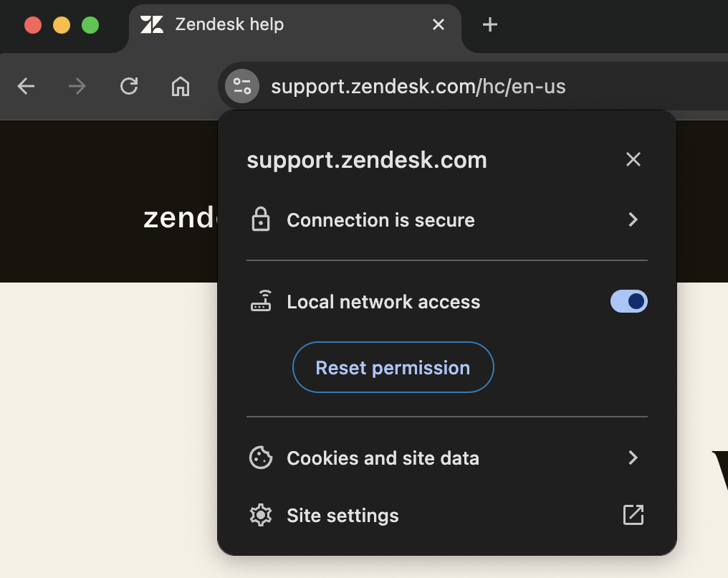This screenshot has width=728, height=578.
Task: Click the site information tune icon
Action: (242, 87)
